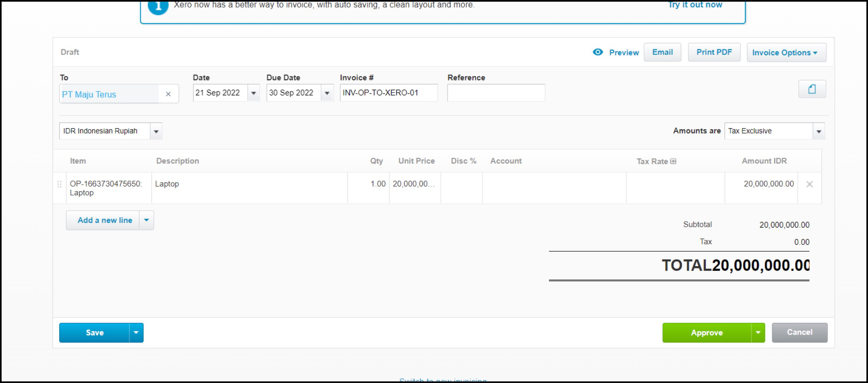This screenshot has width=868, height=383.
Task: Click the blue info banner icon
Action: (x=158, y=6)
